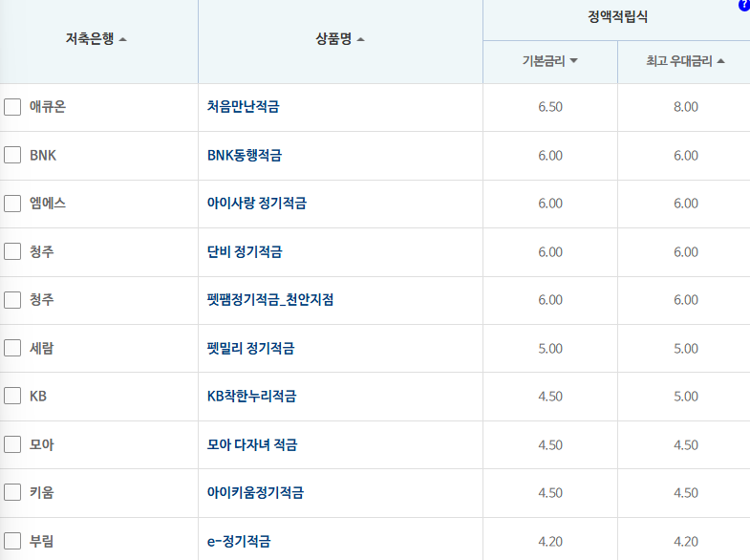Click the 기본금리 header label
This screenshot has width=750, height=560.
(x=544, y=61)
